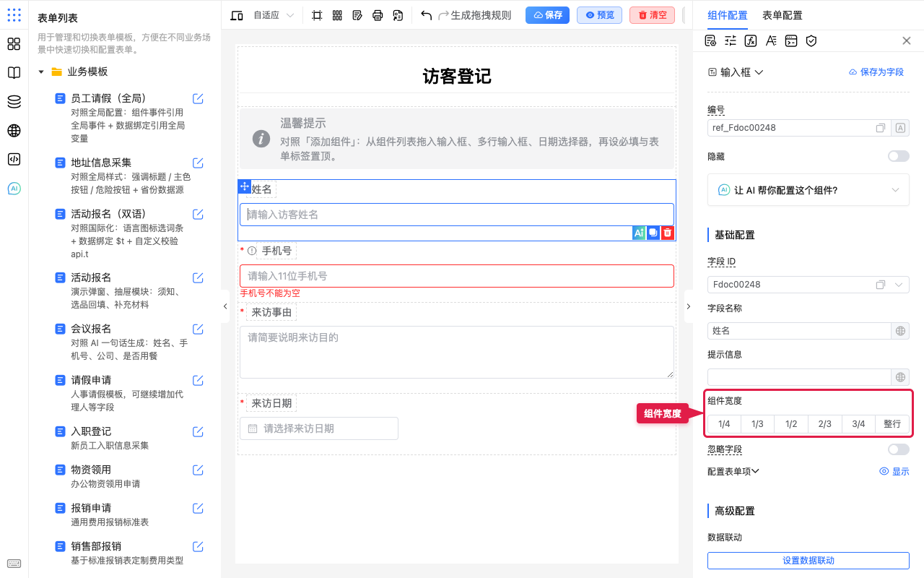Click the 显示 eye toggle

click(894, 471)
